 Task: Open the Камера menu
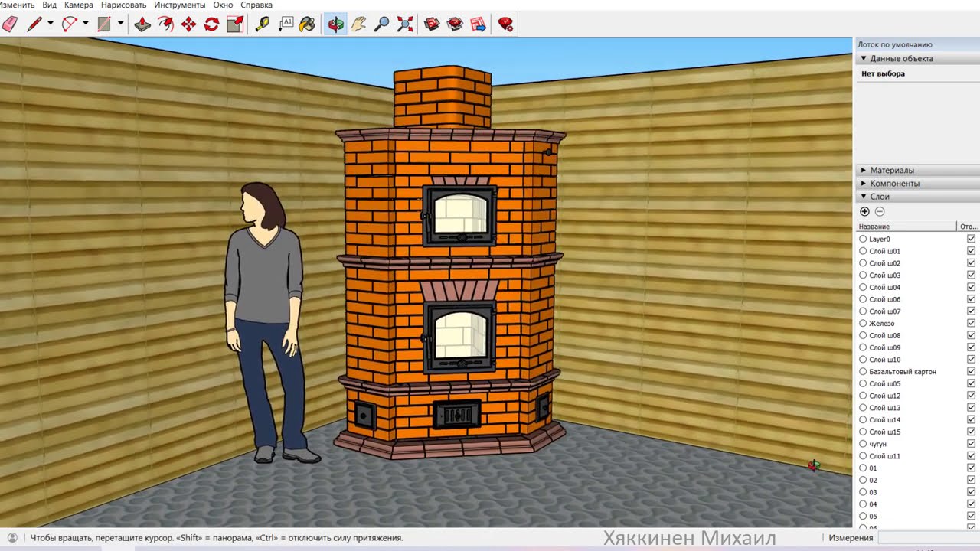(79, 5)
